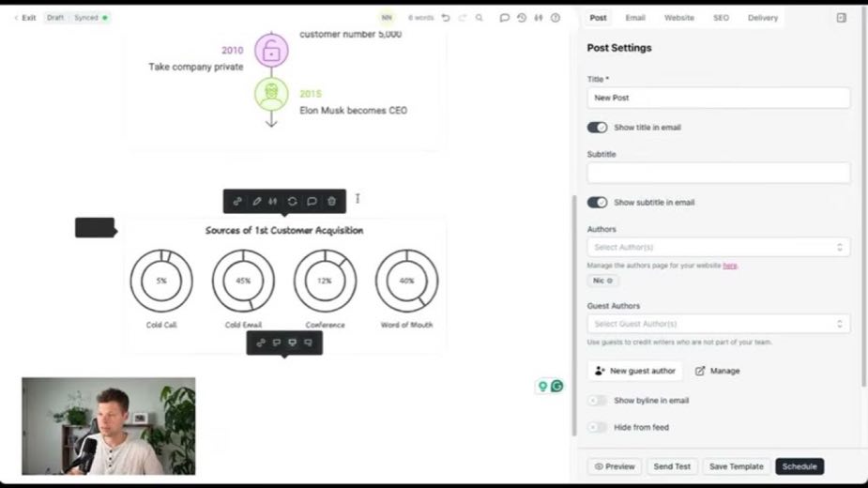The image size is (868, 488).
Task: Click the Send Test button
Action: coord(672,466)
